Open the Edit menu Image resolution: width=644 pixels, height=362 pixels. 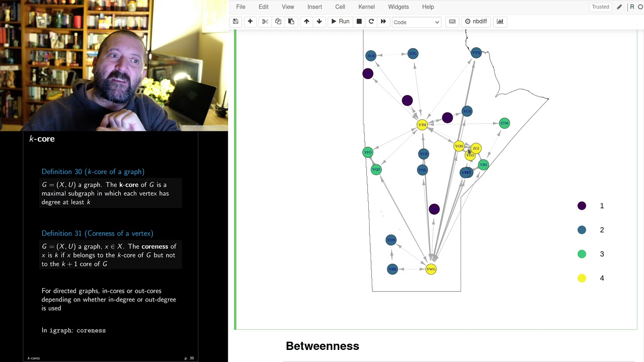pos(264,7)
